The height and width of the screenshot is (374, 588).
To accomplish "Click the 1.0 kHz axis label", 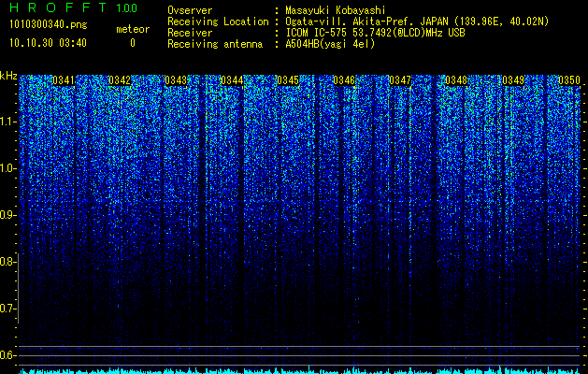I will point(7,168).
